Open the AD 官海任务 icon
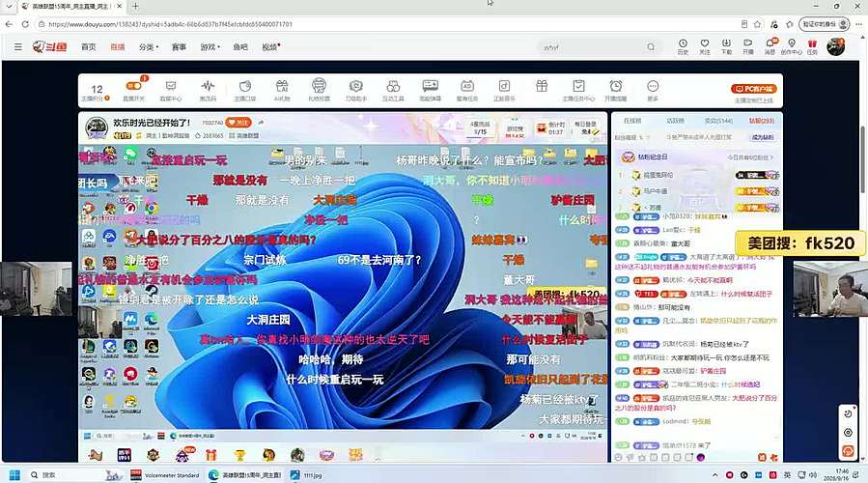Viewport: 868px width, 483px height. click(x=467, y=90)
